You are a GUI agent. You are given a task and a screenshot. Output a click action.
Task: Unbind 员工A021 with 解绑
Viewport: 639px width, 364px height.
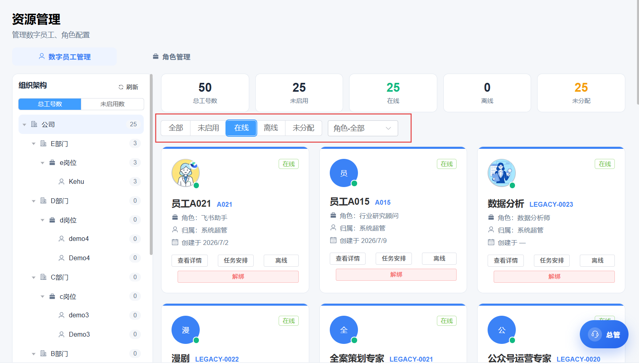(x=238, y=277)
